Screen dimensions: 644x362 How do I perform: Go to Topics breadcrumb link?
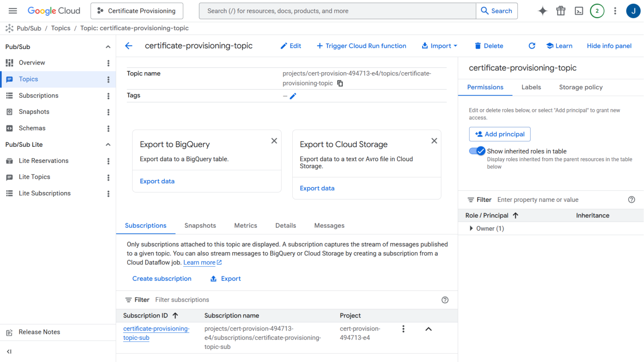[61, 28]
